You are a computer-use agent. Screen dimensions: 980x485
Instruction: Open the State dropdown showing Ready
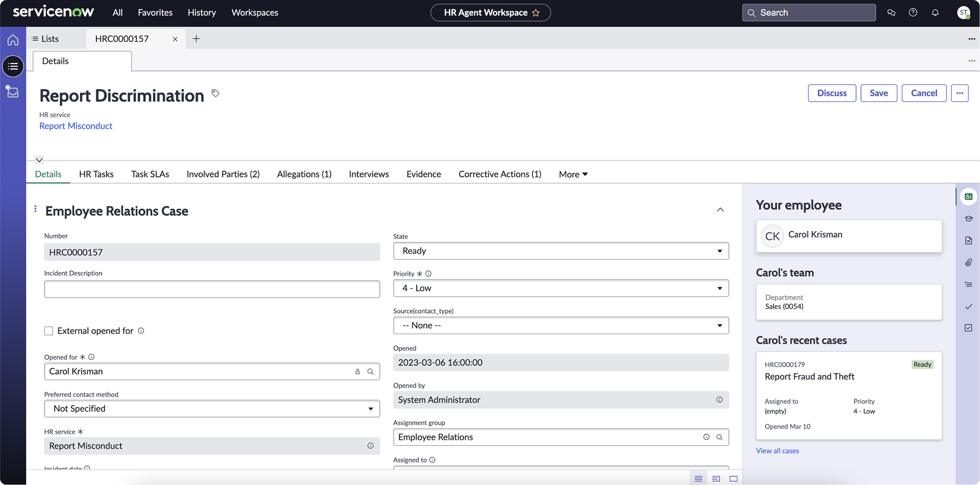561,251
